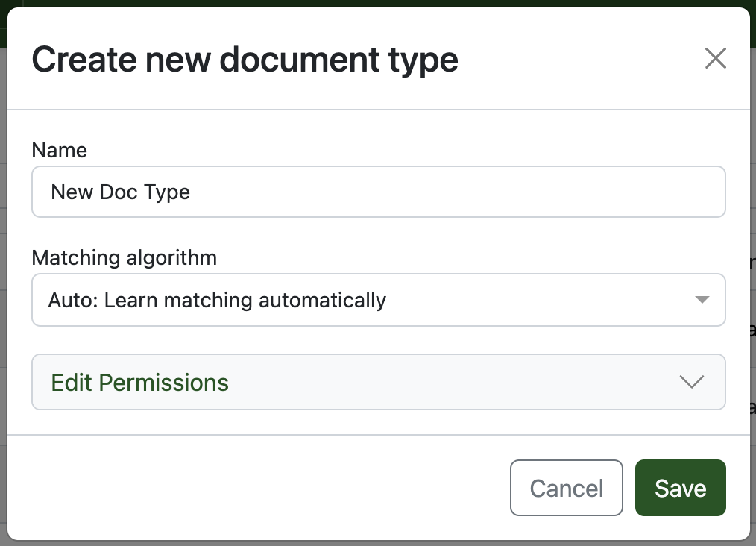This screenshot has width=756, height=546.
Task: Click the "Name" field label
Action: click(x=59, y=150)
